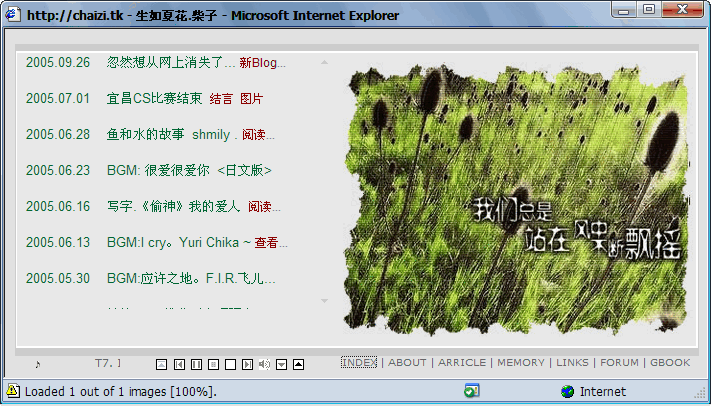Click 查看... on I cry entry
Screen dimensions: 711x406
(x=271, y=243)
